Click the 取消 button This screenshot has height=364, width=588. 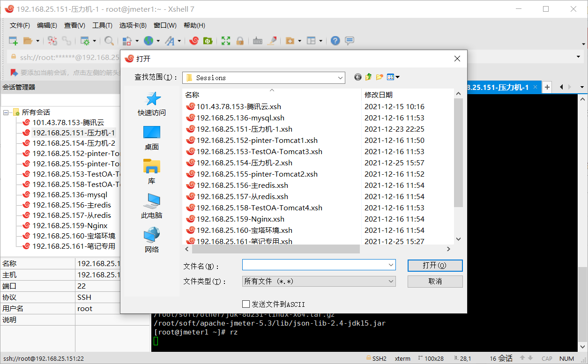435,282
